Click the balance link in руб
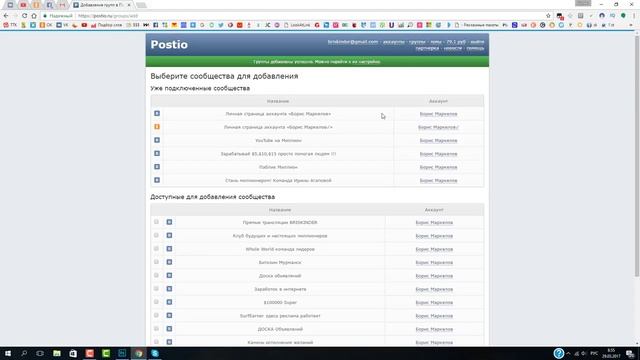The width and height of the screenshot is (640, 360). tap(456, 42)
